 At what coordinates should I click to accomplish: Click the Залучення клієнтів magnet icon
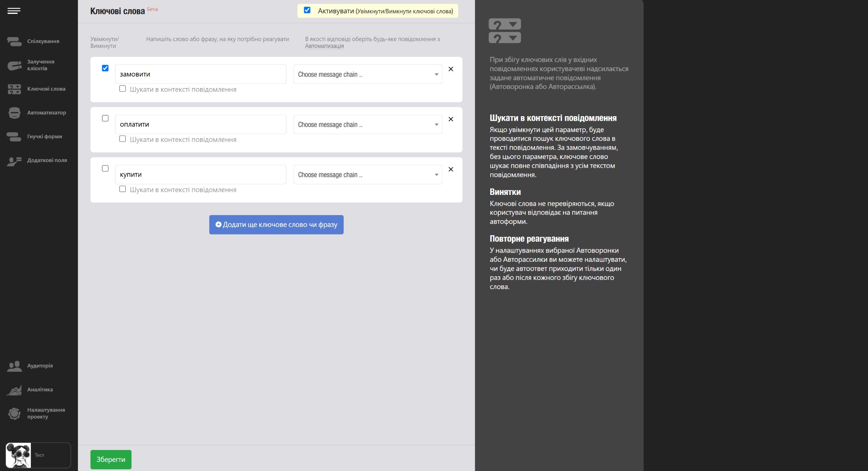[x=14, y=65]
